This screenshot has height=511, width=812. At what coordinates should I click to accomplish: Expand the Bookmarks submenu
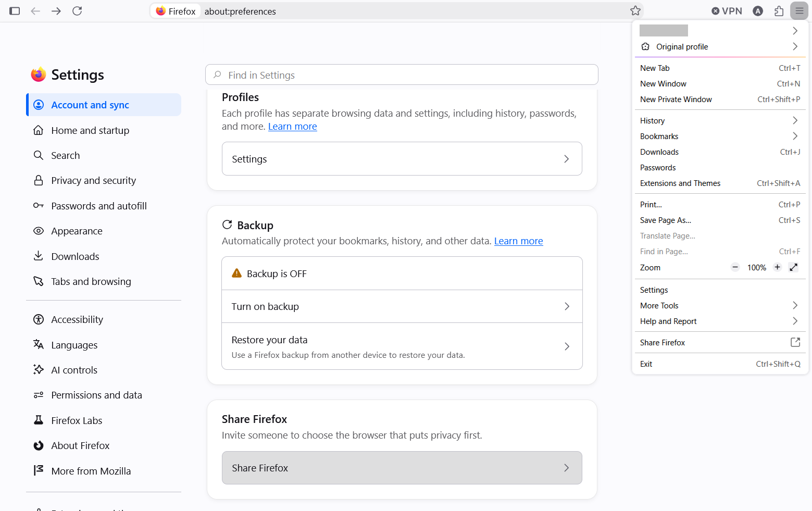(x=720, y=136)
